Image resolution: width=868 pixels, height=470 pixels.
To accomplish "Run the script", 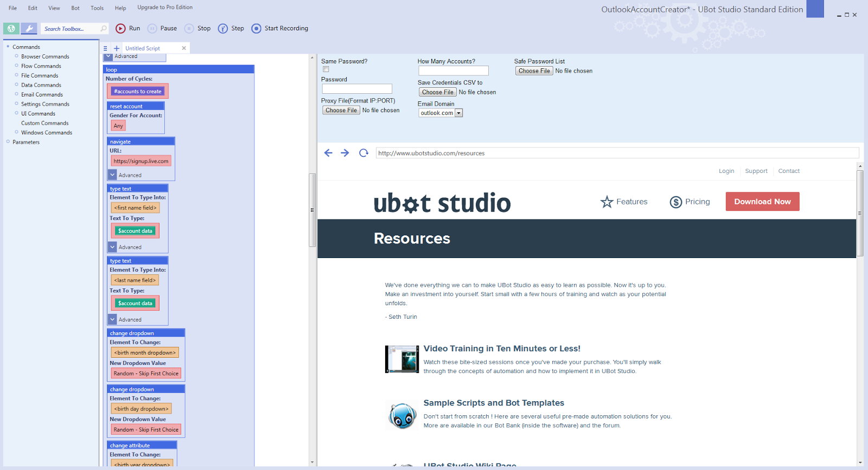I will click(x=128, y=28).
